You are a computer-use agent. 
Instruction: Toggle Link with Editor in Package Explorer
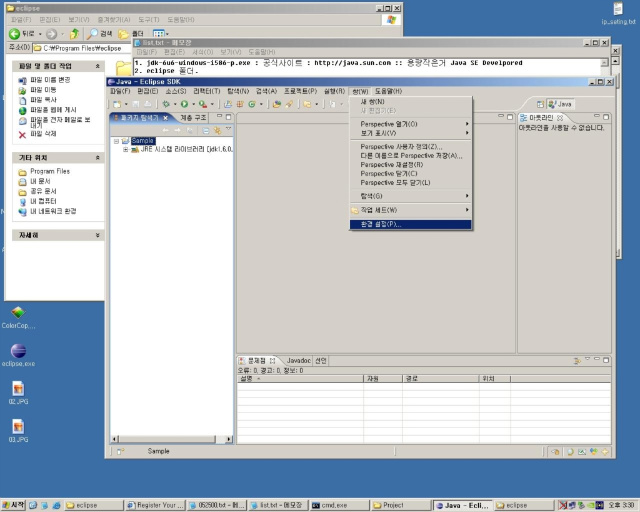[217, 130]
